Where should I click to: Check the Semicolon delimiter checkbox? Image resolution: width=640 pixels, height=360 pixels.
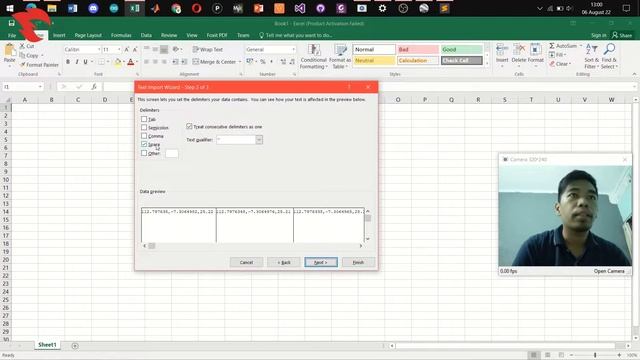point(144,127)
